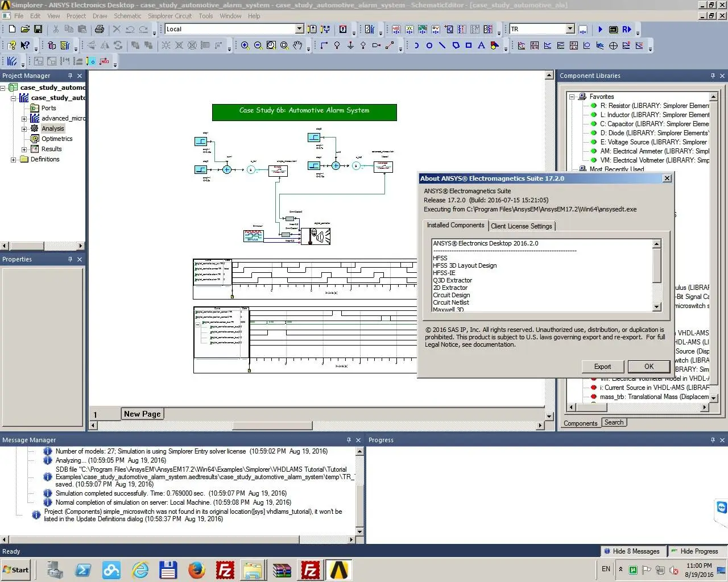
Task: Click the New project icon
Action: [x=12, y=29]
